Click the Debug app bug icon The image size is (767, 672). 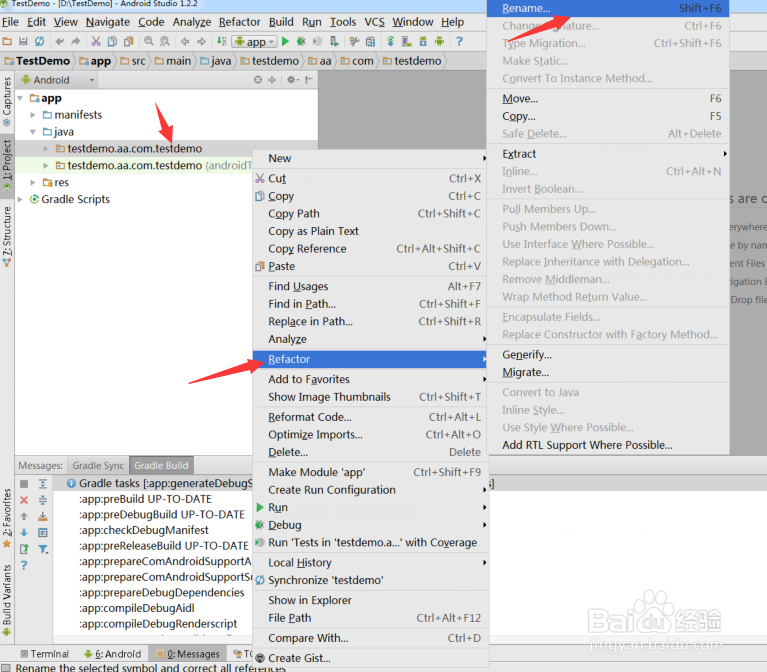(301, 42)
